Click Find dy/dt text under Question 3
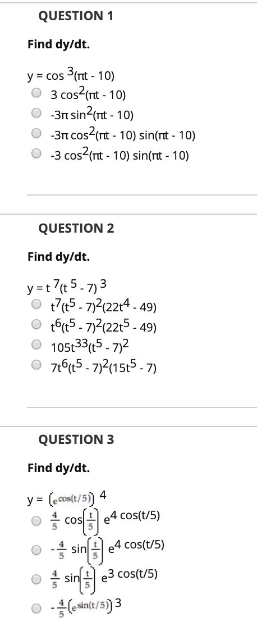 click(x=58, y=468)
